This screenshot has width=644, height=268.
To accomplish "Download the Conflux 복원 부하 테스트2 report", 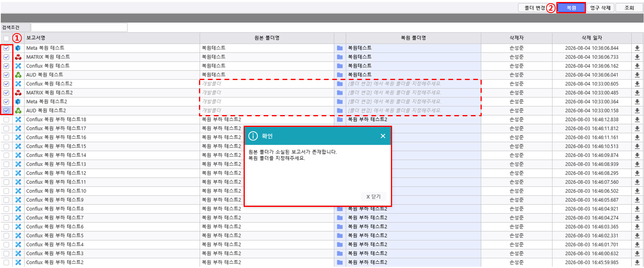I will 637,262.
